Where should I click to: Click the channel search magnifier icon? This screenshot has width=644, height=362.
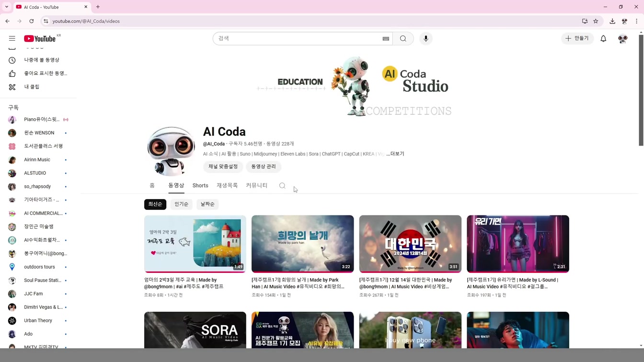point(282,186)
